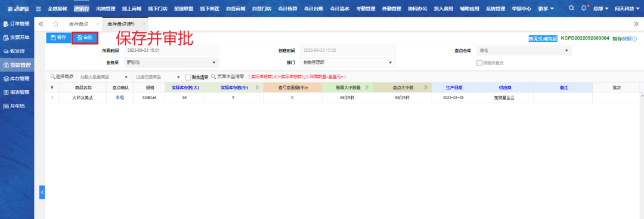Tick the 剩余清零 checkbox
644x219 pixels.
coord(188,77)
